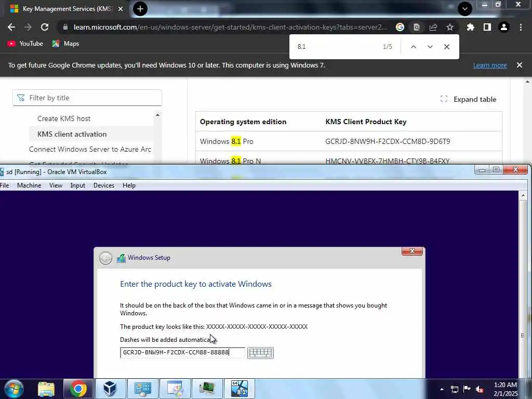Select KMS client activation in the sidebar

72,134
